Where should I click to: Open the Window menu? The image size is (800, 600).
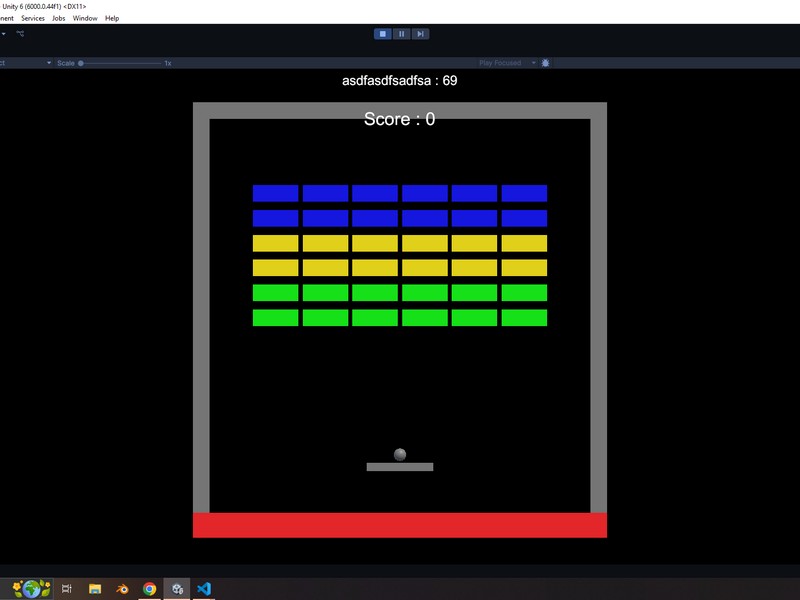point(85,18)
